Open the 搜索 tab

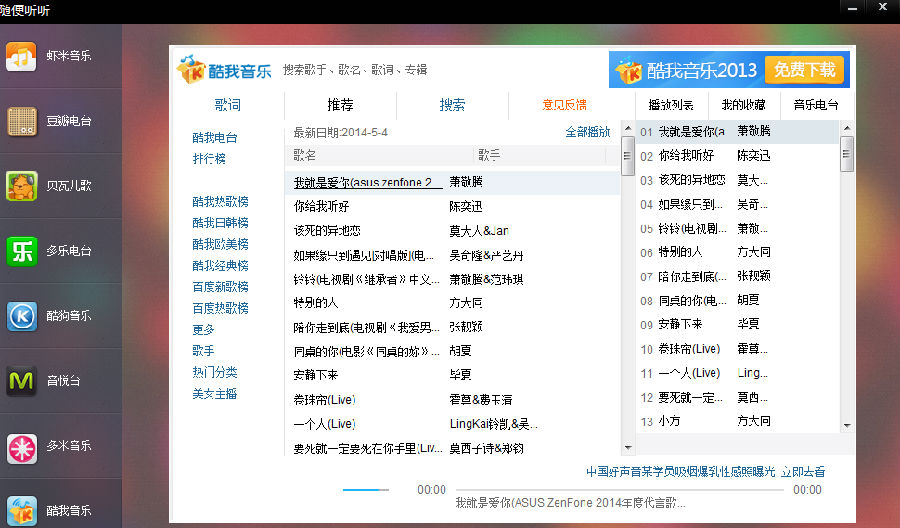pos(452,105)
